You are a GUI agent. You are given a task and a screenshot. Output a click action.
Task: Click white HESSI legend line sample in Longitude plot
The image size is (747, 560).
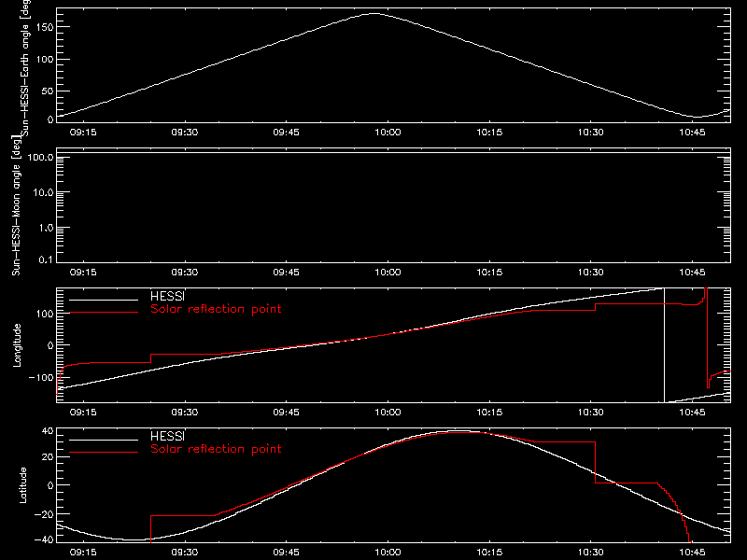[104, 300]
